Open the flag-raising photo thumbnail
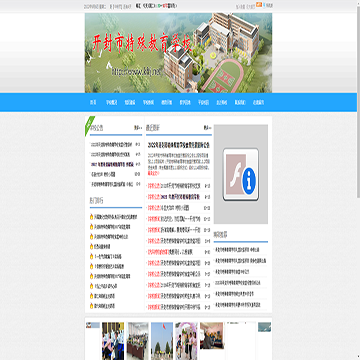This screenshot has height=360, width=360. (162, 341)
